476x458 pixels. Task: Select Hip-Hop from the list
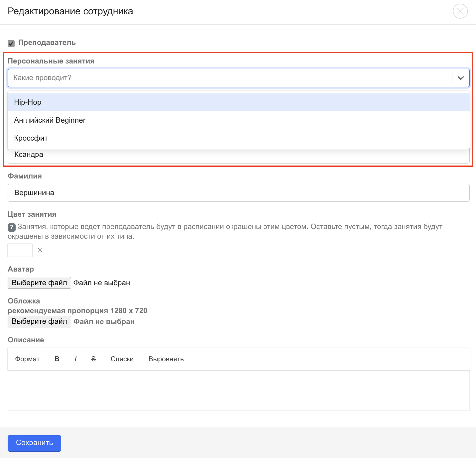click(x=28, y=102)
